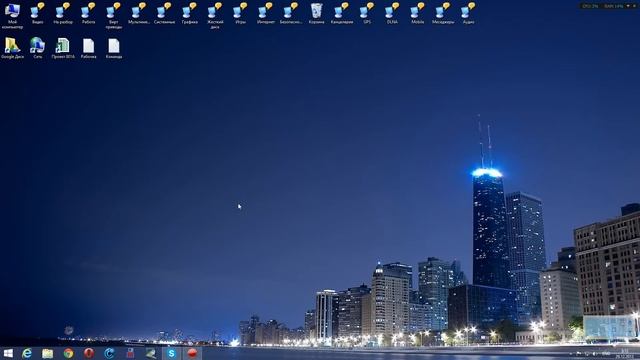Open the Видео desktop shortcut
This screenshot has height=360, width=640.
38,13
